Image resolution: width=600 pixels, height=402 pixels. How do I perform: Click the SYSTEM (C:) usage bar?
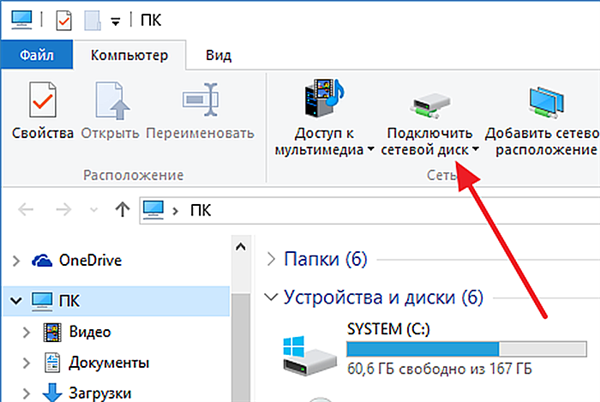[x=466, y=349]
